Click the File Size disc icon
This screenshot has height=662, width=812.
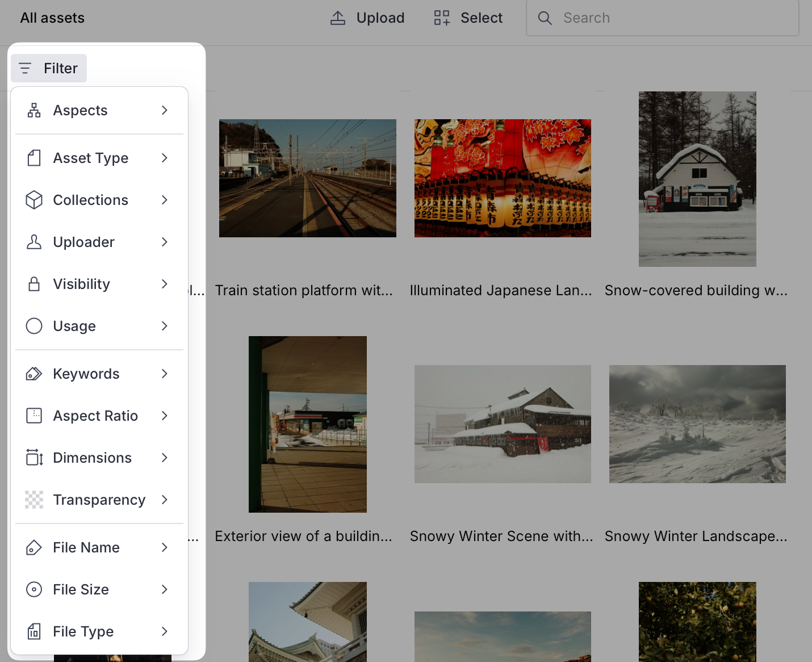tap(34, 589)
